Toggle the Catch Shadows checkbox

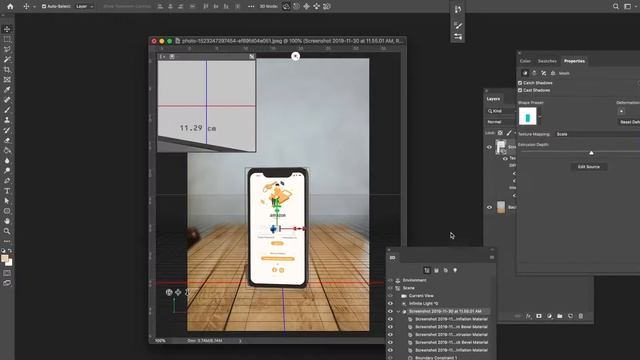click(520, 83)
